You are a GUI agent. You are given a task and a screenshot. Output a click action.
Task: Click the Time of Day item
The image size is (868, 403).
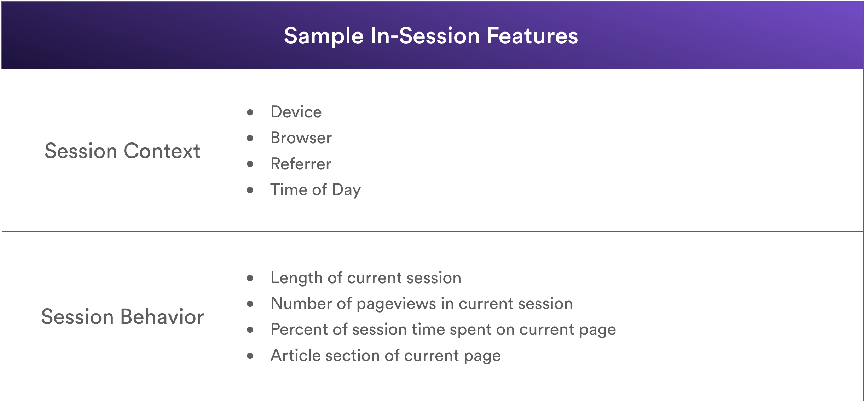coord(316,190)
